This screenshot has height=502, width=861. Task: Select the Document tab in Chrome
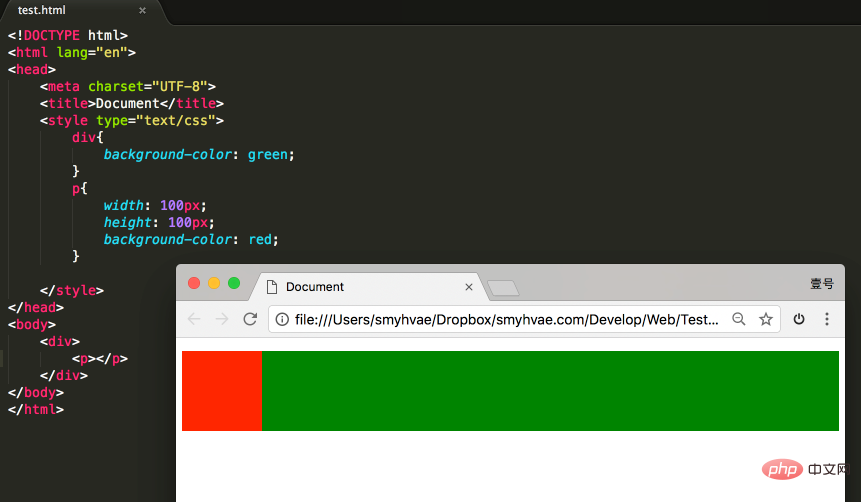368,287
